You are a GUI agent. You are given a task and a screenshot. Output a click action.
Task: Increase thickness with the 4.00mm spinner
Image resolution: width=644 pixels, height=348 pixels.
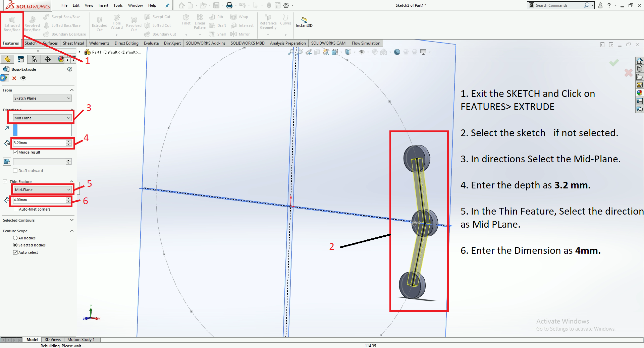(68, 198)
